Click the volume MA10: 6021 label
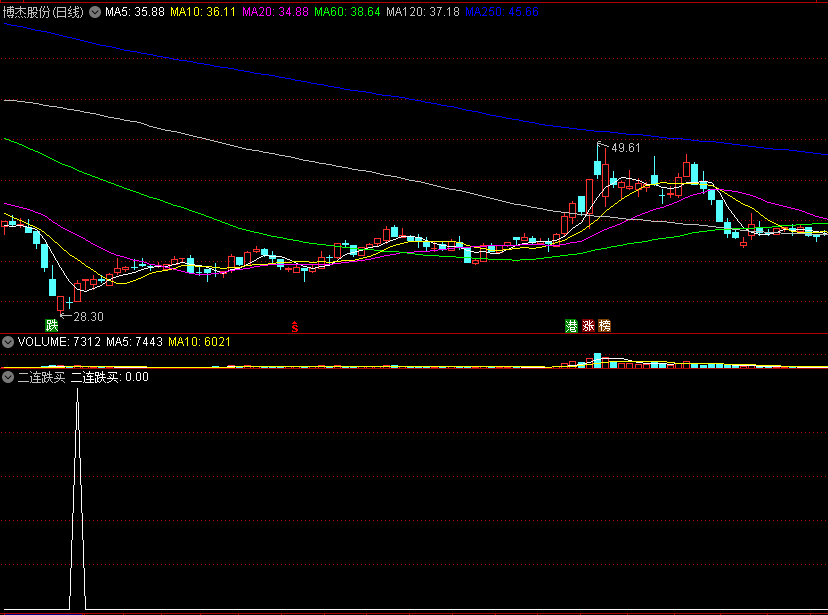This screenshot has width=828, height=615. (199, 342)
